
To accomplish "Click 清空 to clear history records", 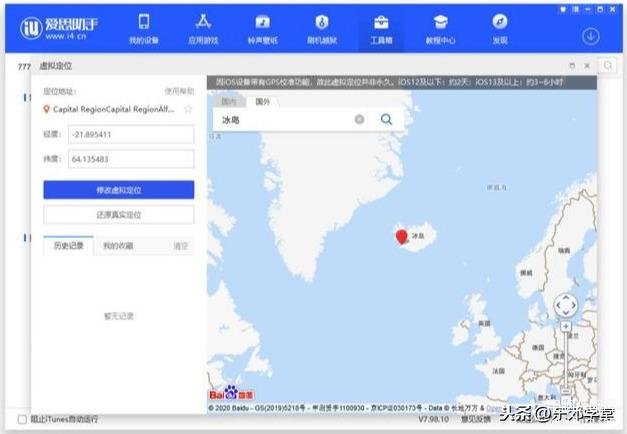I will [x=180, y=245].
